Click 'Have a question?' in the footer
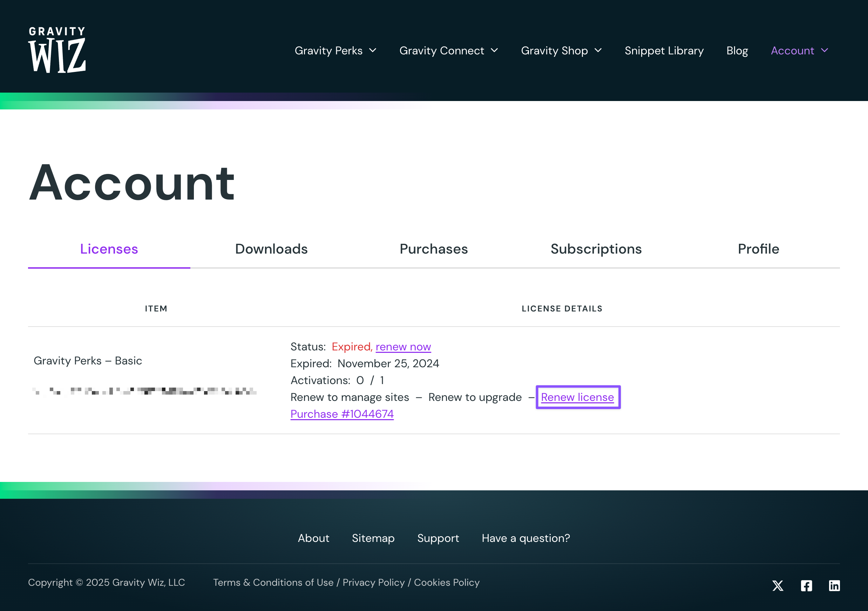The image size is (868, 611). click(x=526, y=538)
